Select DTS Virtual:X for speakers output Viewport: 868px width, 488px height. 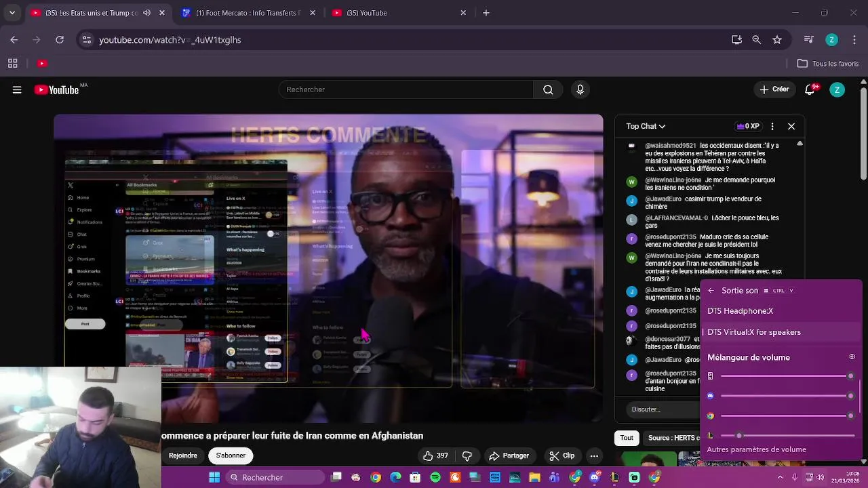pyautogui.click(x=781, y=332)
